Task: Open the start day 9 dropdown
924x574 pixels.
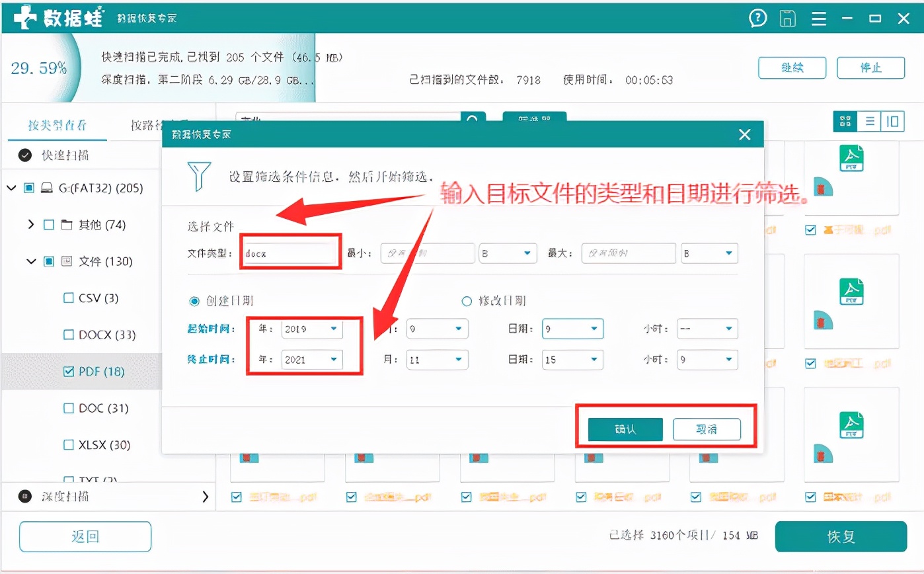Action: [572, 329]
